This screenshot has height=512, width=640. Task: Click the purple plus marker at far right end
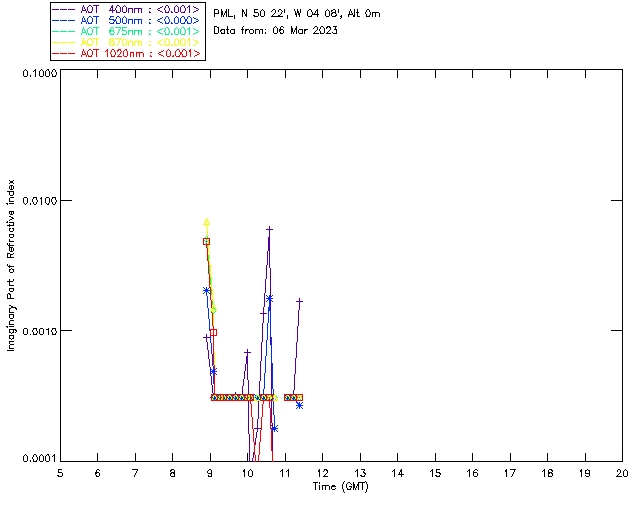[x=300, y=301]
